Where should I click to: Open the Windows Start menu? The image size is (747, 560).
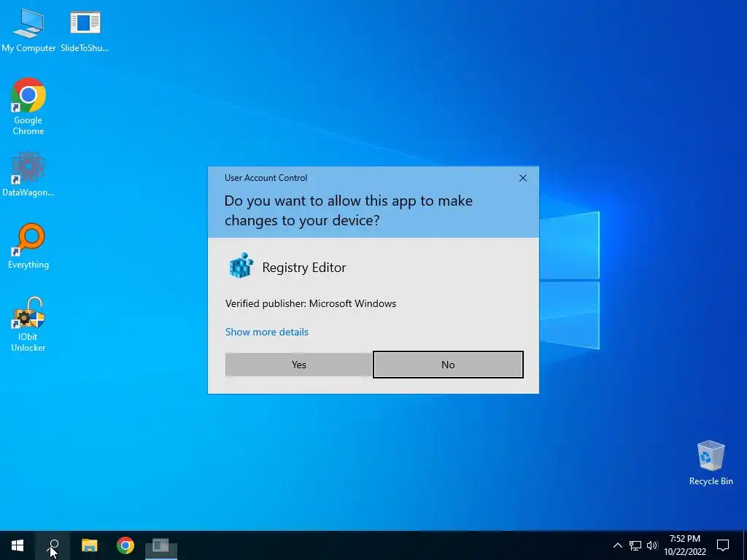(x=18, y=545)
